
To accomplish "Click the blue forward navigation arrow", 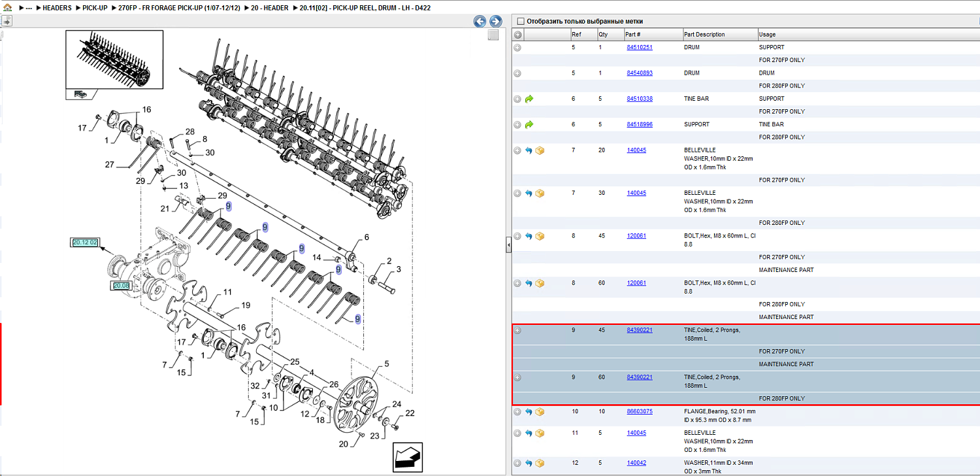I will click(496, 22).
